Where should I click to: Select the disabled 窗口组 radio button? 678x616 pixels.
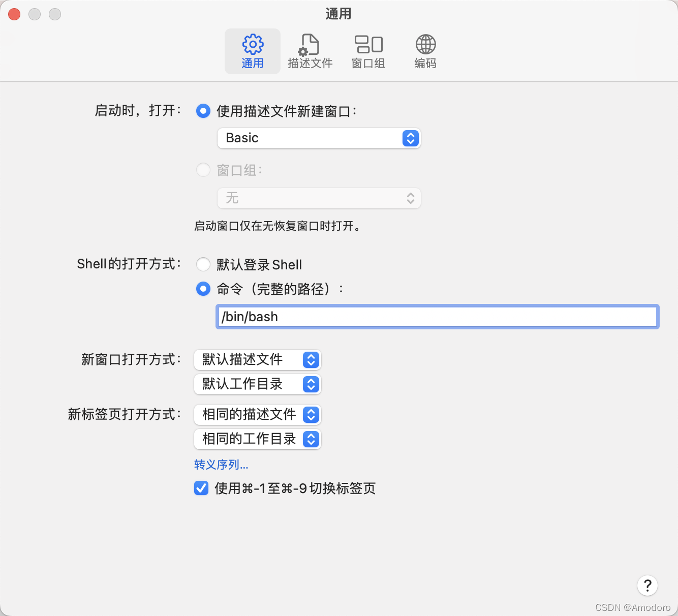click(x=203, y=170)
